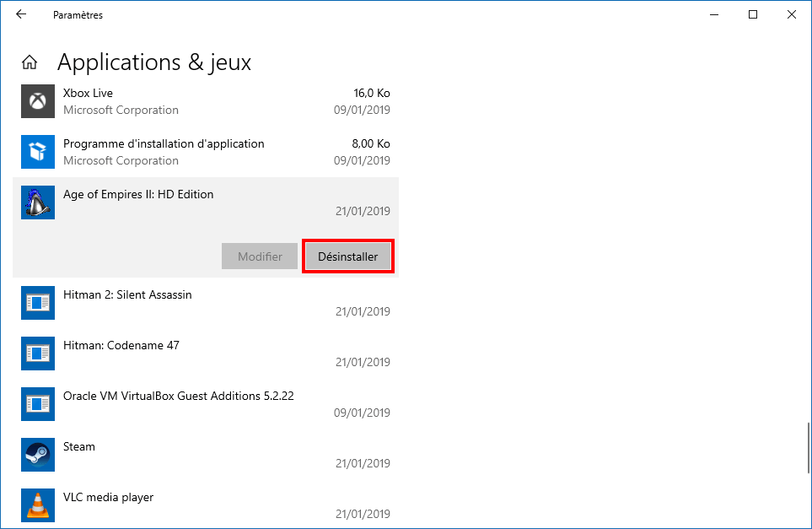Click the Hitman: Codename 47 icon

click(38, 354)
